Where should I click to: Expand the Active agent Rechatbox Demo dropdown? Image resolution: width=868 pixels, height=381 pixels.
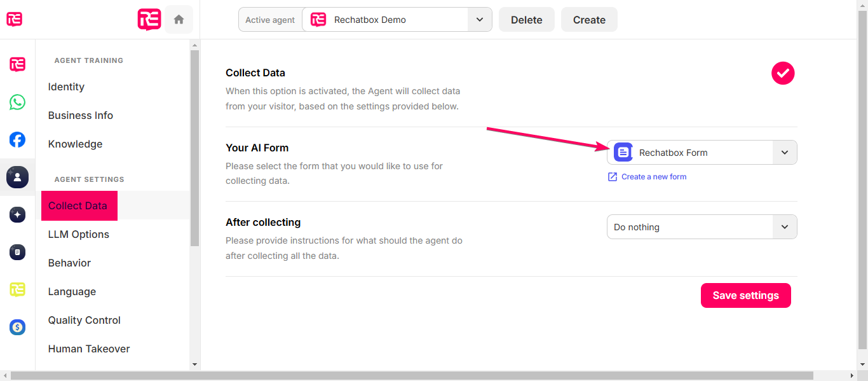coord(397,20)
